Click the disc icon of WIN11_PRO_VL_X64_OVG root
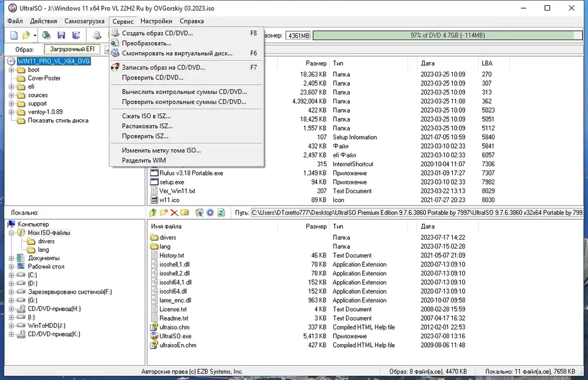The width and height of the screenshot is (588, 380). 11,61
